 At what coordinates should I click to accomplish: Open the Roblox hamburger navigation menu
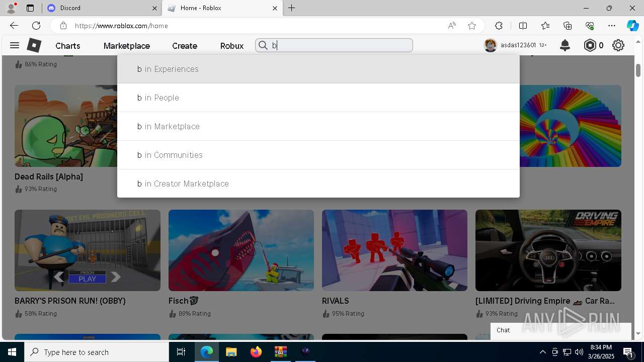coord(15,45)
